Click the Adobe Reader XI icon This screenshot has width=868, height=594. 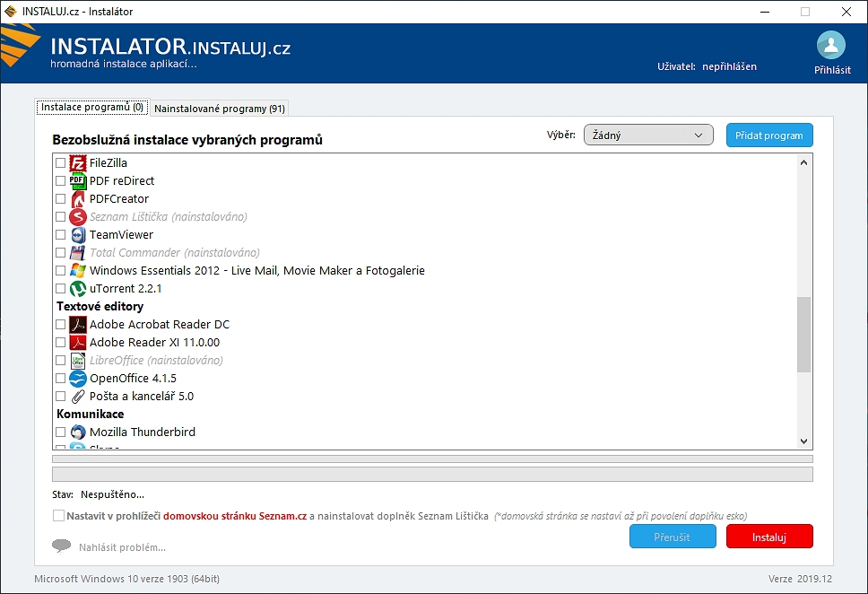pos(78,343)
